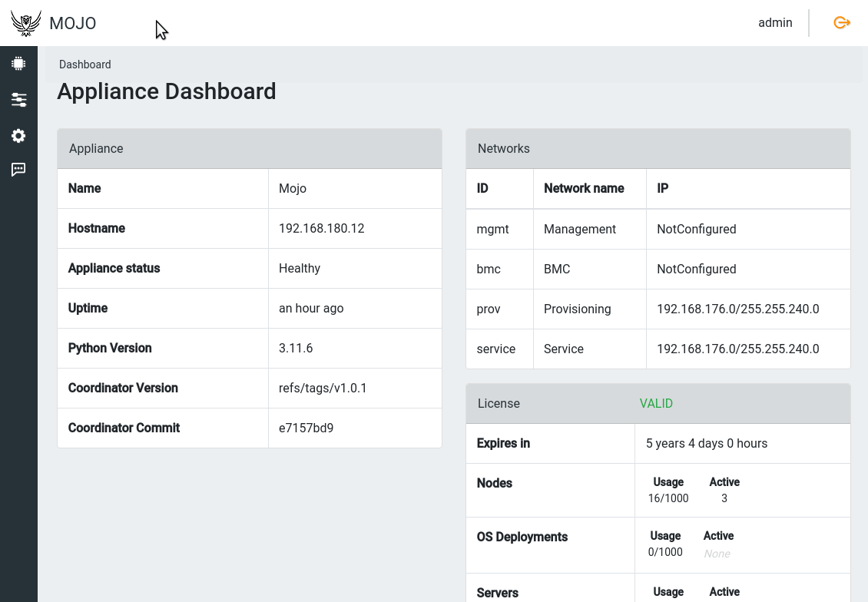Click the Healthy appliance status value
868x602 pixels.
(x=300, y=269)
